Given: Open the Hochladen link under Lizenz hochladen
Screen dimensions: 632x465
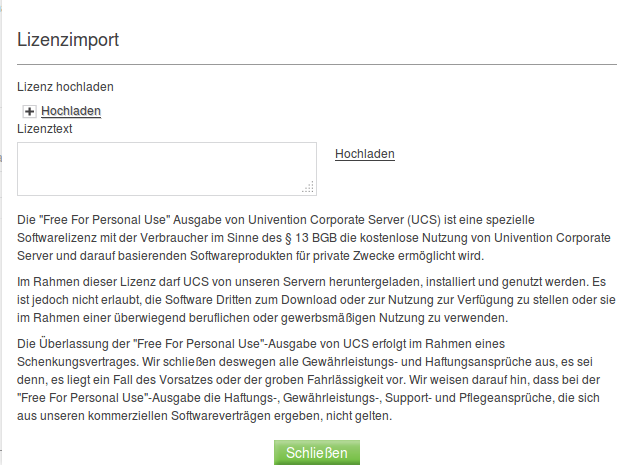Looking at the screenshot, I should click(71, 111).
